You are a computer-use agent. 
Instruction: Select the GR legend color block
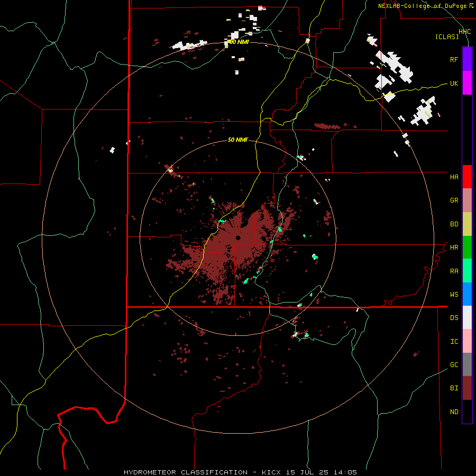(x=467, y=200)
